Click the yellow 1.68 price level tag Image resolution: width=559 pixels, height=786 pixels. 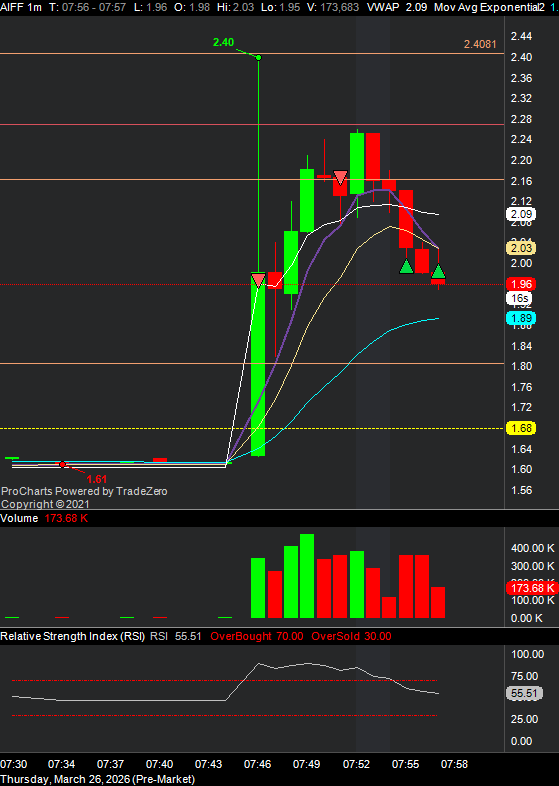521,429
